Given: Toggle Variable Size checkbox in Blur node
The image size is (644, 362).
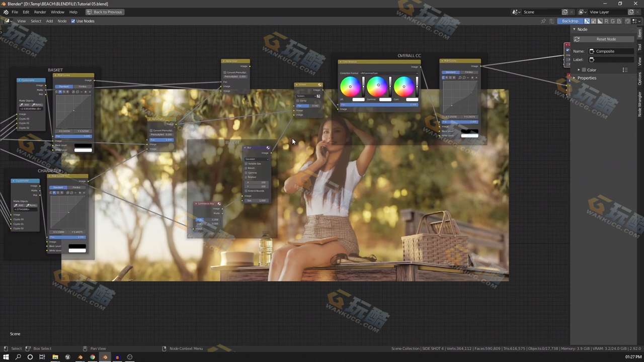Looking at the screenshot, I should tap(246, 163).
